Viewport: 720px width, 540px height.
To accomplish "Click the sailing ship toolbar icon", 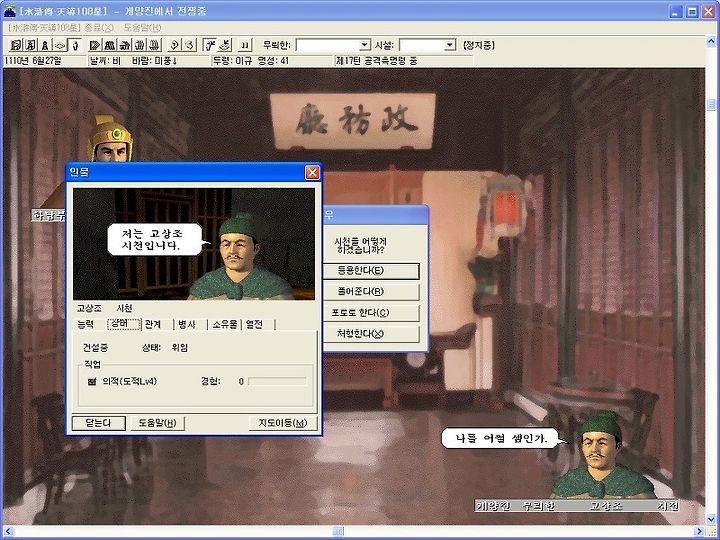I will pyautogui.click(x=154, y=45).
